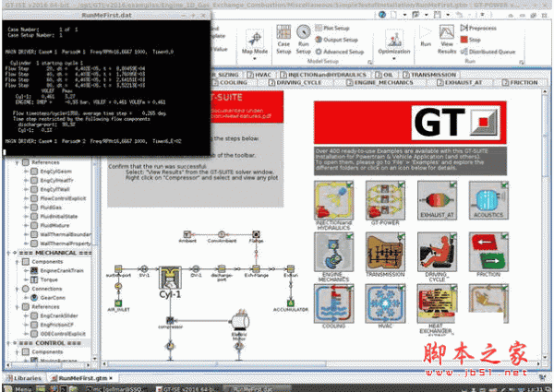
Task: Open the HEAT EXCHANGER example thumbnail
Action: point(437,303)
